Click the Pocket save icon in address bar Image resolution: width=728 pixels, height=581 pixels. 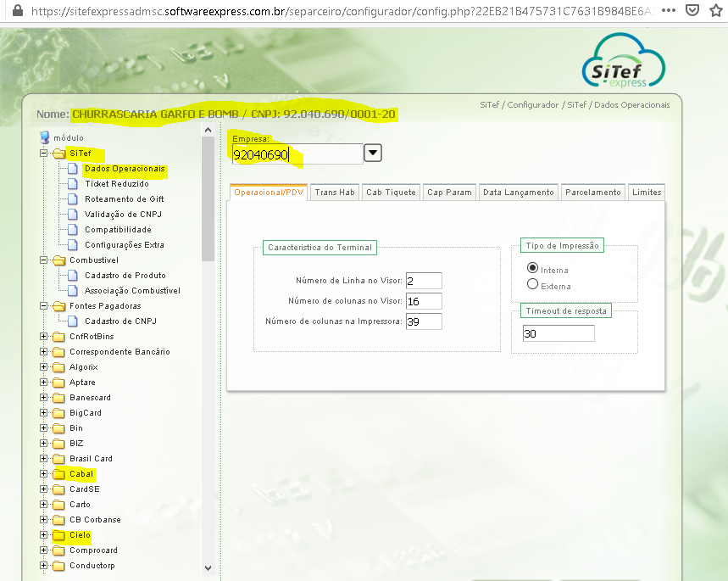(692, 10)
